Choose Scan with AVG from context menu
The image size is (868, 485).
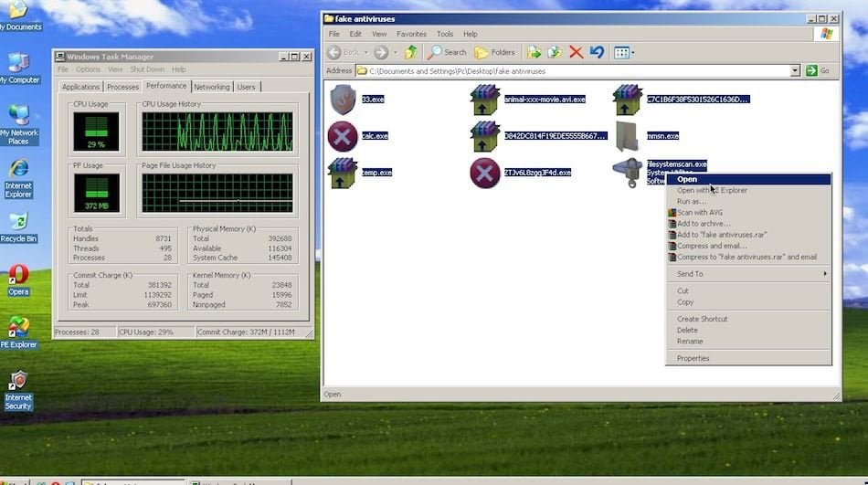pyautogui.click(x=699, y=213)
